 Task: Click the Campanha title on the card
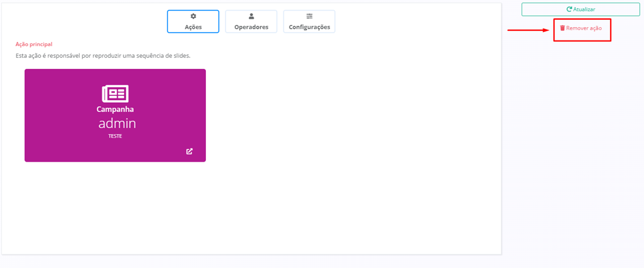[x=115, y=109]
